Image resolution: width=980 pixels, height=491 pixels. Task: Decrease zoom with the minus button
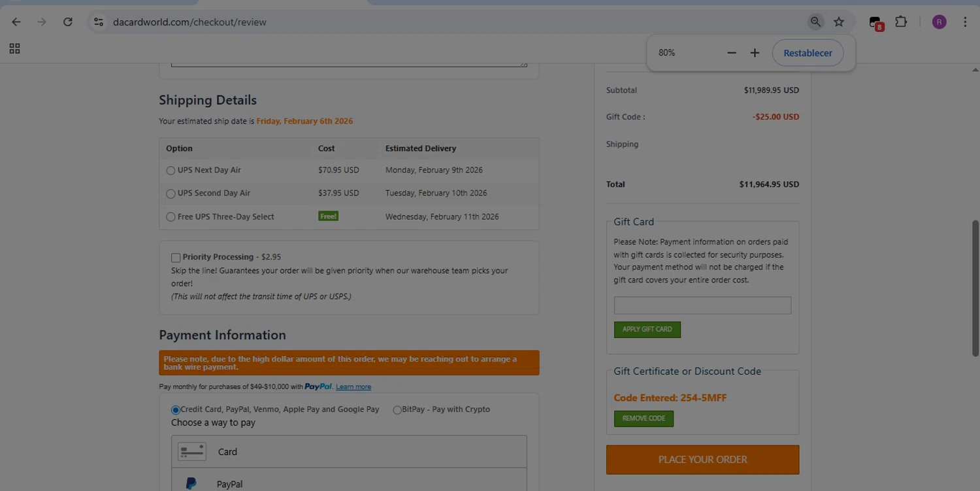coord(732,53)
